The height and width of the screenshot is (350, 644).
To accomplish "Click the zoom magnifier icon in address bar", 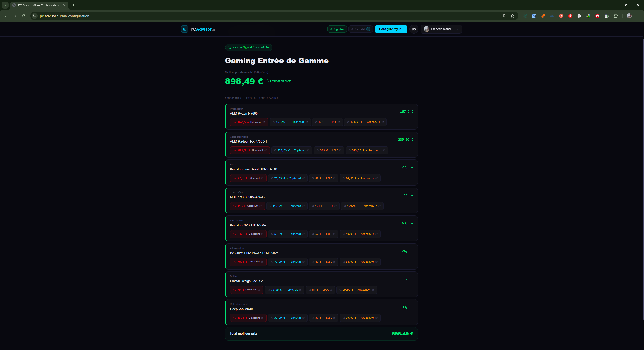I will point(504,16).
